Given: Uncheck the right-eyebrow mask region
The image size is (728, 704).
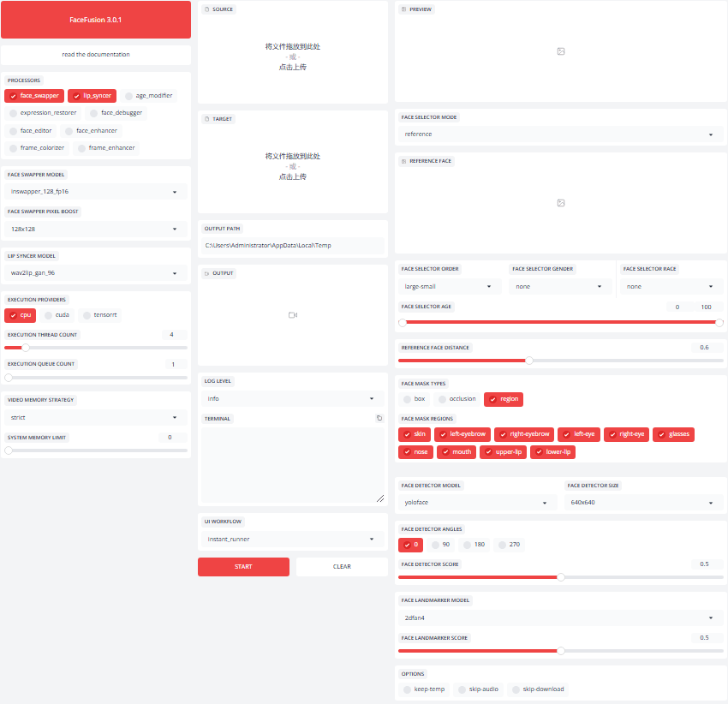Looking at the screenshot, I should point(524,434).
